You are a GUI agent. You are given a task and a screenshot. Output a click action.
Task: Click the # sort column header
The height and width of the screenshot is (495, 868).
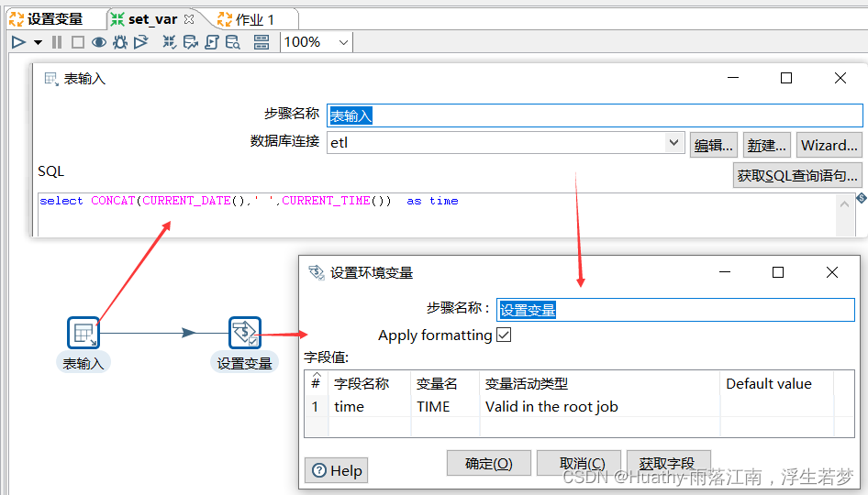[x=316, y=382]
